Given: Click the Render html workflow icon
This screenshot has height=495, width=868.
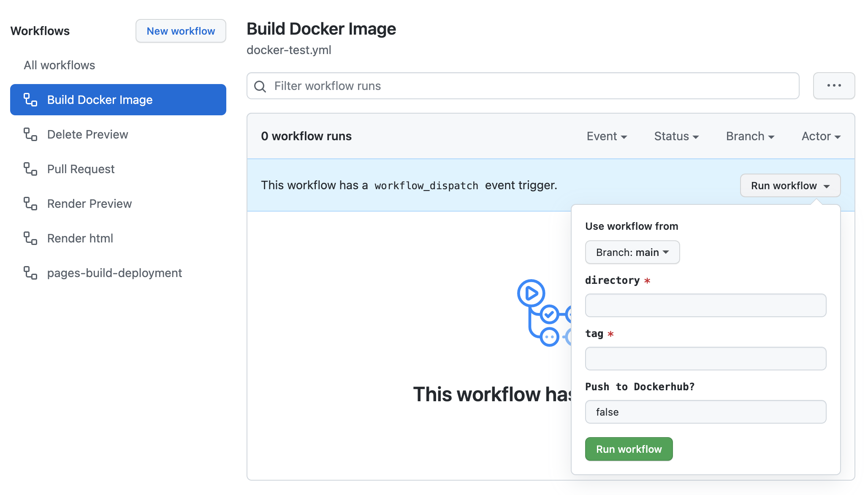Looking at the screenshot, I should tap(30, 238).
